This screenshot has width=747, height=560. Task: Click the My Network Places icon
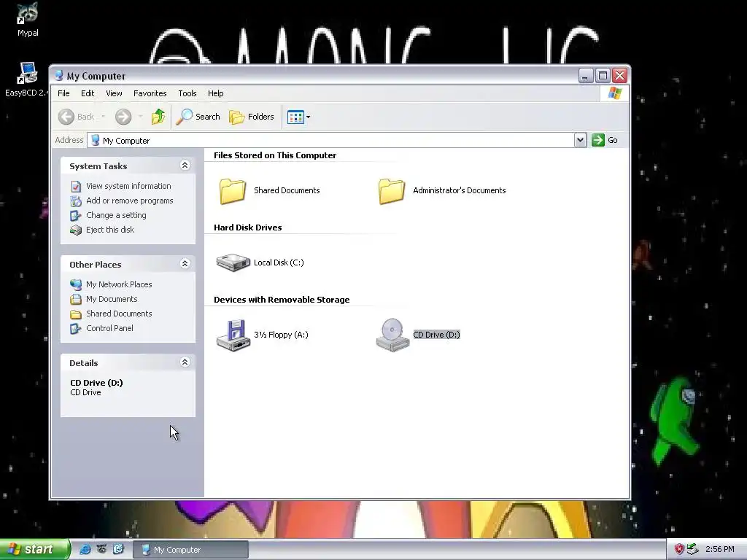pos(76,285)
